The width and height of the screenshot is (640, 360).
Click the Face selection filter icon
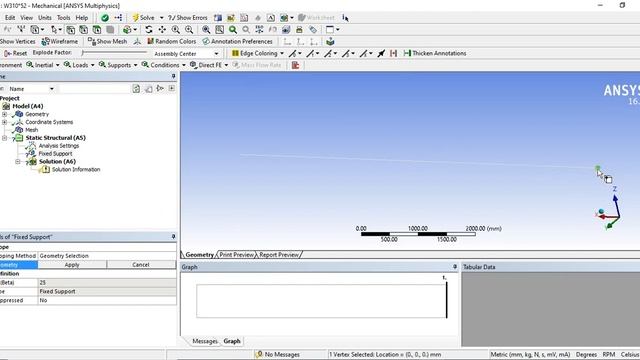97,30
